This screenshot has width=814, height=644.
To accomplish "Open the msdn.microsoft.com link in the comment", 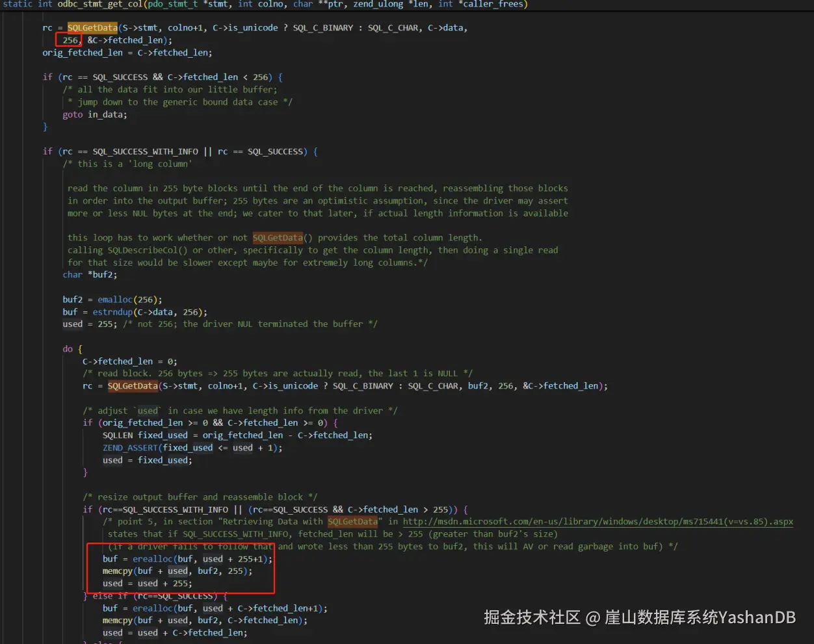I will [x=597, y=522].
